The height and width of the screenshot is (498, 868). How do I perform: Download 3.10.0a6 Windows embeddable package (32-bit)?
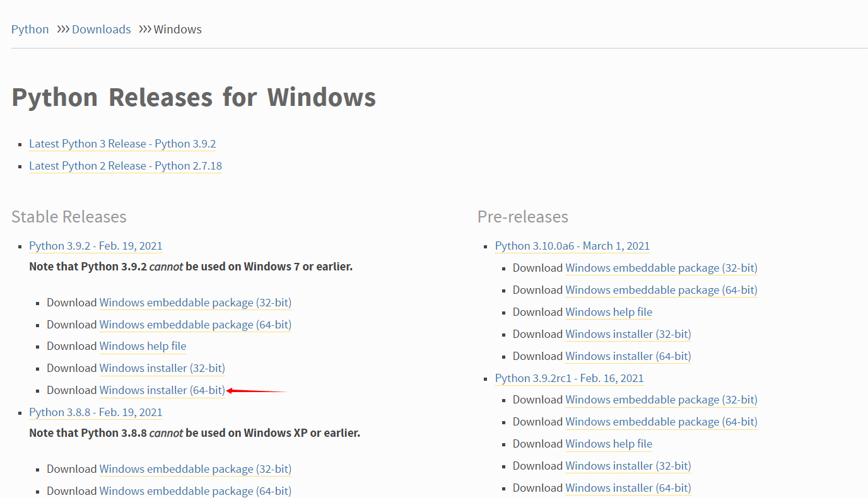click(x=662, y=268)
